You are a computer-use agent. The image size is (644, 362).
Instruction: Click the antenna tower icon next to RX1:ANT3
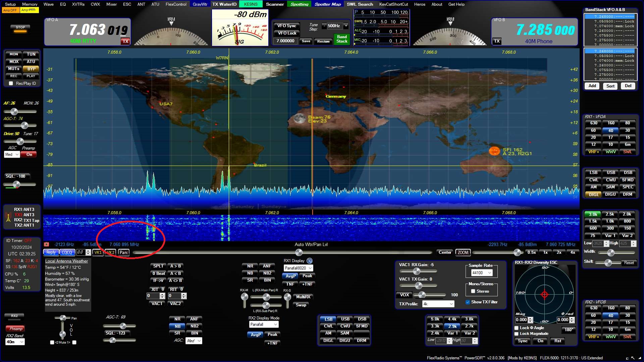pyautogui.click(x=8, y=217)
